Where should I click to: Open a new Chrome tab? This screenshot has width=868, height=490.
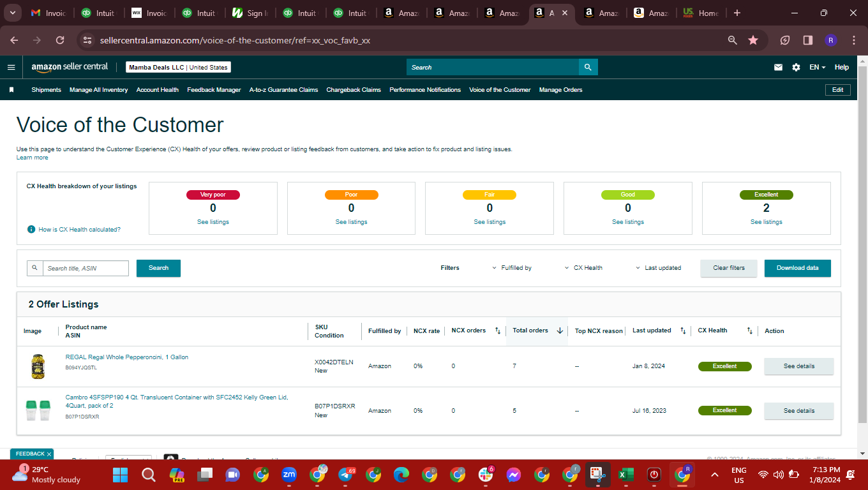[x=737, y=13]
